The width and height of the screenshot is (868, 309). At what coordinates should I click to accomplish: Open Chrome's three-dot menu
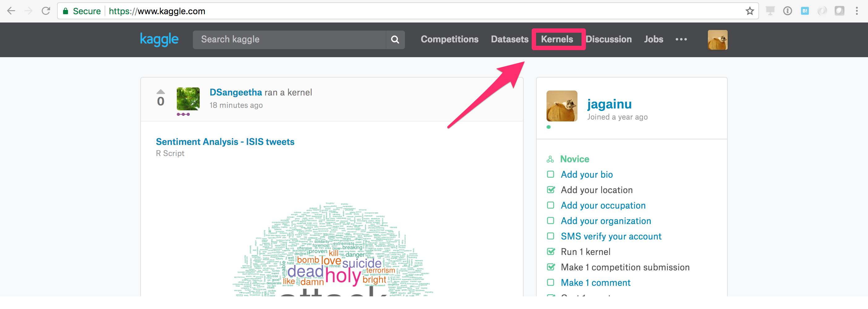(857, 11)
